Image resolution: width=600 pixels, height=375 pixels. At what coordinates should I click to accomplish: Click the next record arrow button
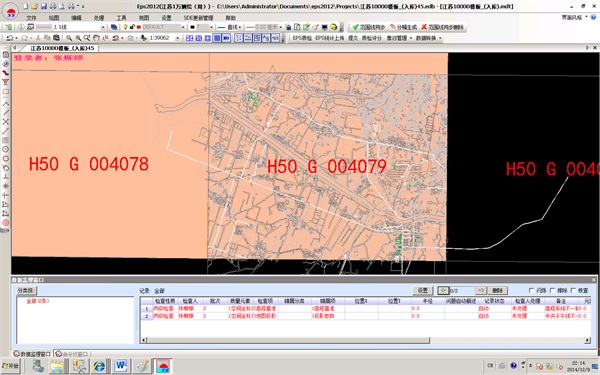(481, 290)
